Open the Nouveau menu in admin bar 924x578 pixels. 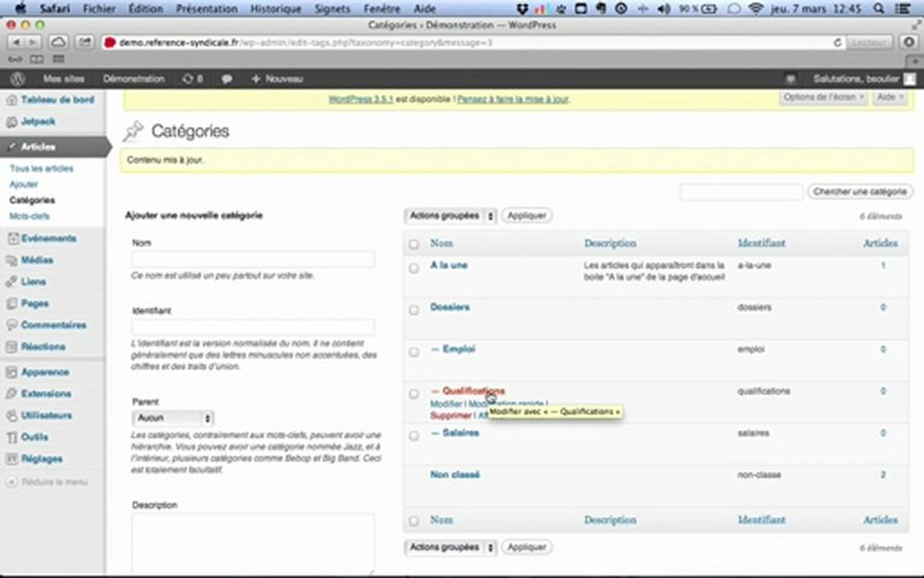tap(277, 79)
